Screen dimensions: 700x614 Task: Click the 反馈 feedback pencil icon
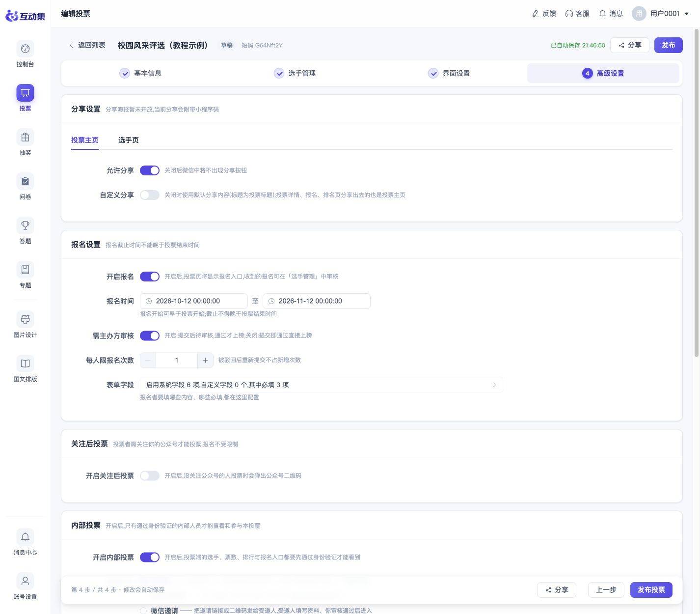(536, 14)
